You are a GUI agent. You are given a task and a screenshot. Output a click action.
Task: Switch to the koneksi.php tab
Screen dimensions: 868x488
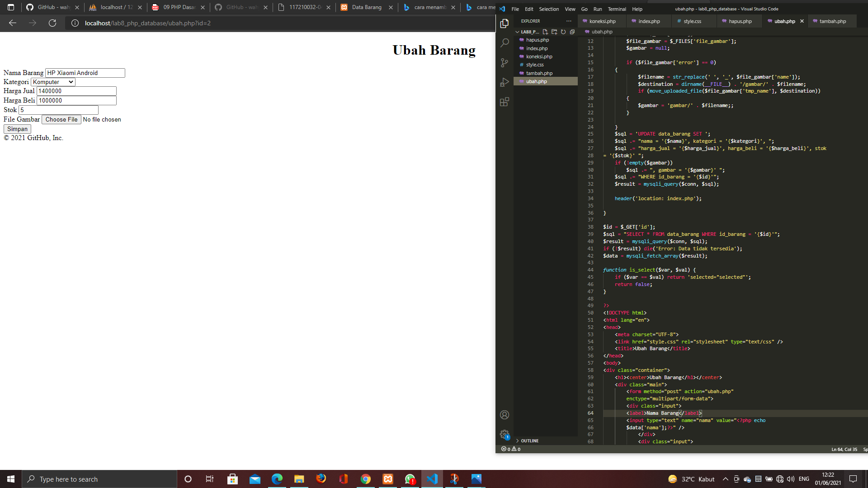coord(601,21)
